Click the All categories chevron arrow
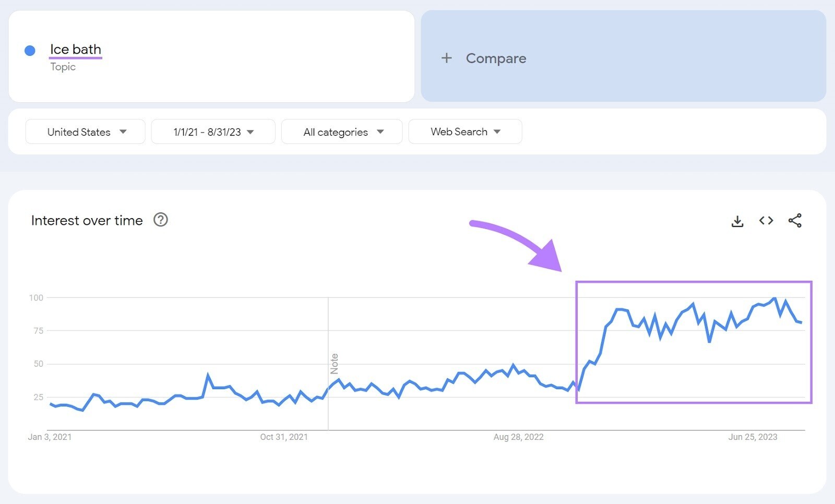Viewport: 835px width, 504px height. [x=380, y=132]
